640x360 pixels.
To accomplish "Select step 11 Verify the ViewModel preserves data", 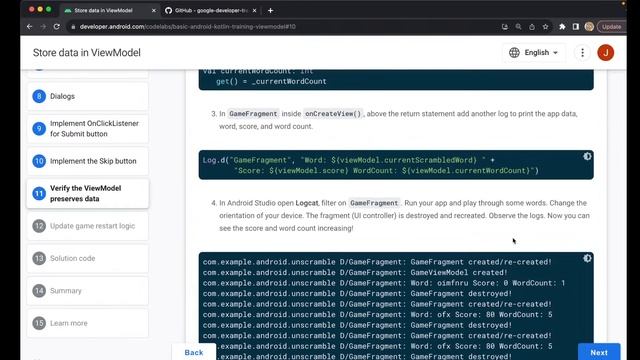I will (x=88, y=193).
